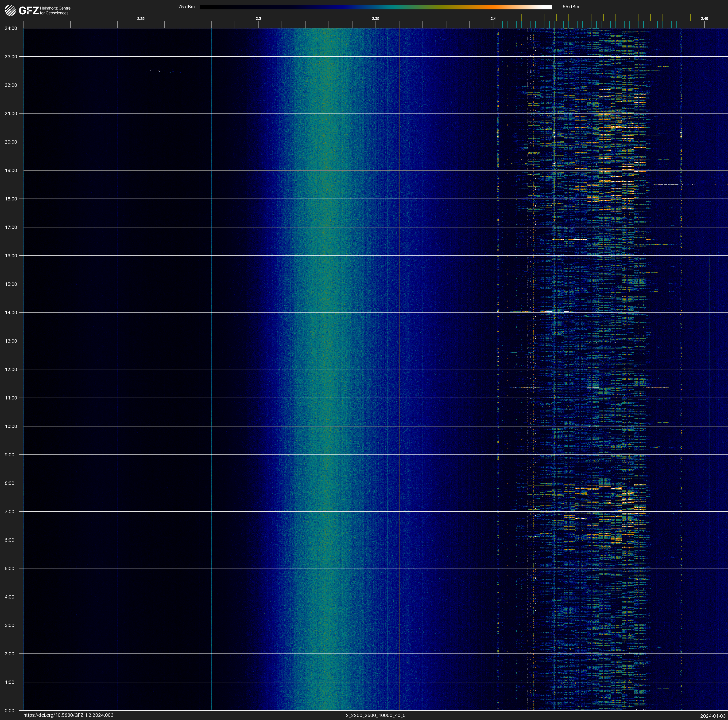Click the Helmholtz Centre for Geosciences text

pos(55,11)
